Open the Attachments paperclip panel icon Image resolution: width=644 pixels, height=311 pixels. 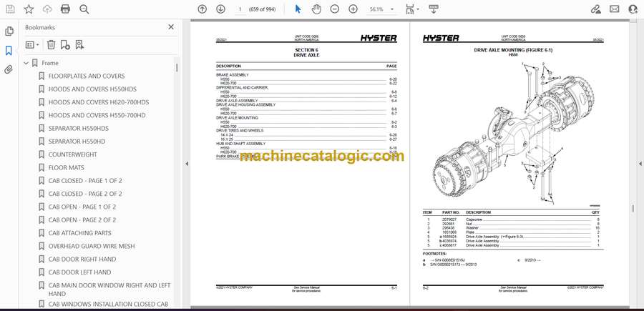pos(9,69)
